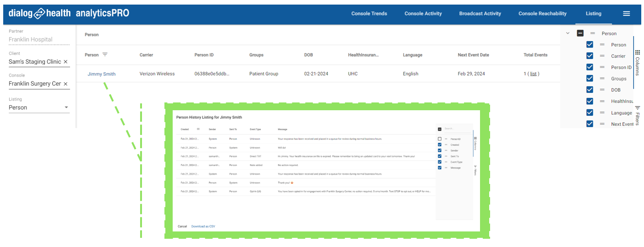The width and height of the screenshot is (644, 247).
Task: Open the Filters side tab in history listing
Action: pos(475,171)
